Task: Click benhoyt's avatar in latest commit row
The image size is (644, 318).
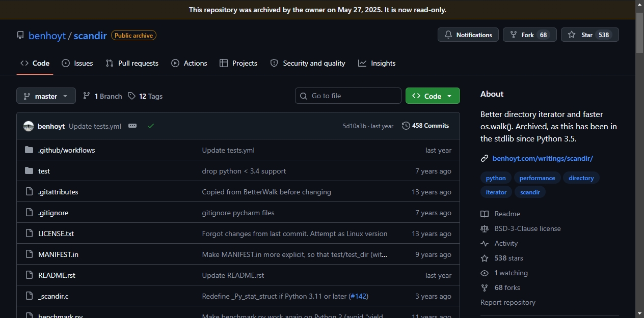Action: point(29,126)
